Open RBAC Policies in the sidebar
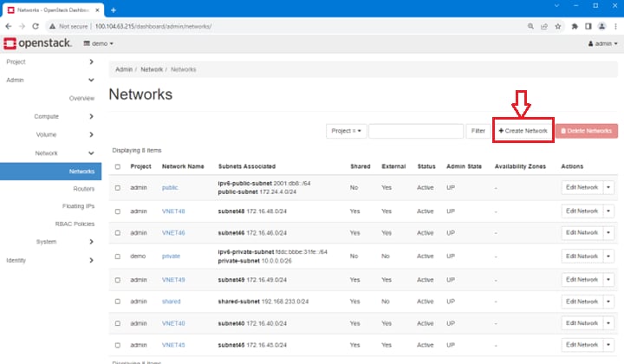Screen dimensions: 624x364 [x=75, y=224]
